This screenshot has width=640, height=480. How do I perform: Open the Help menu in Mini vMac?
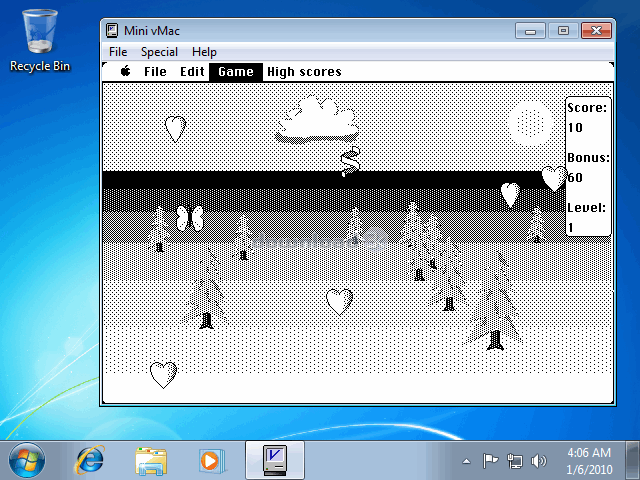[204, 52]
